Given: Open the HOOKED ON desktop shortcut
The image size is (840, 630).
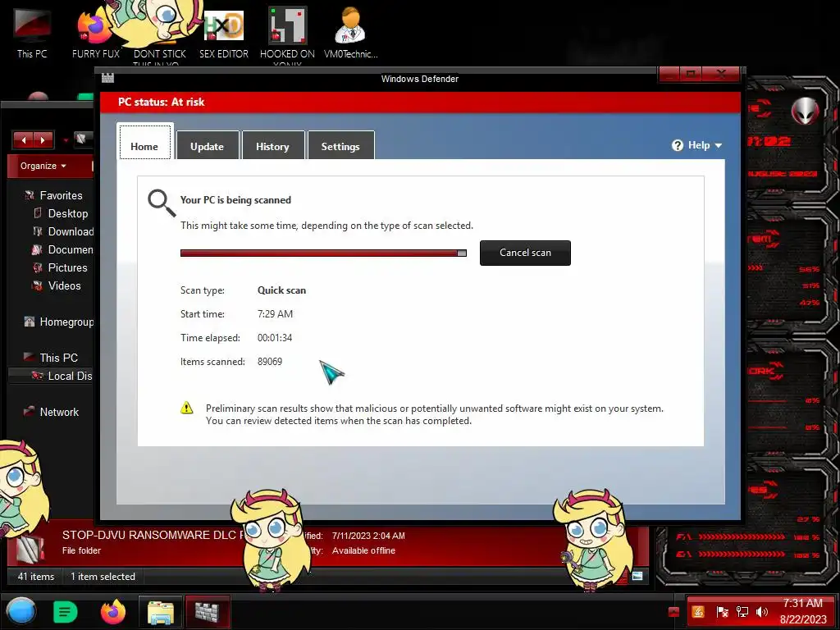Looking at the screenshot, I should click(287, 35).
